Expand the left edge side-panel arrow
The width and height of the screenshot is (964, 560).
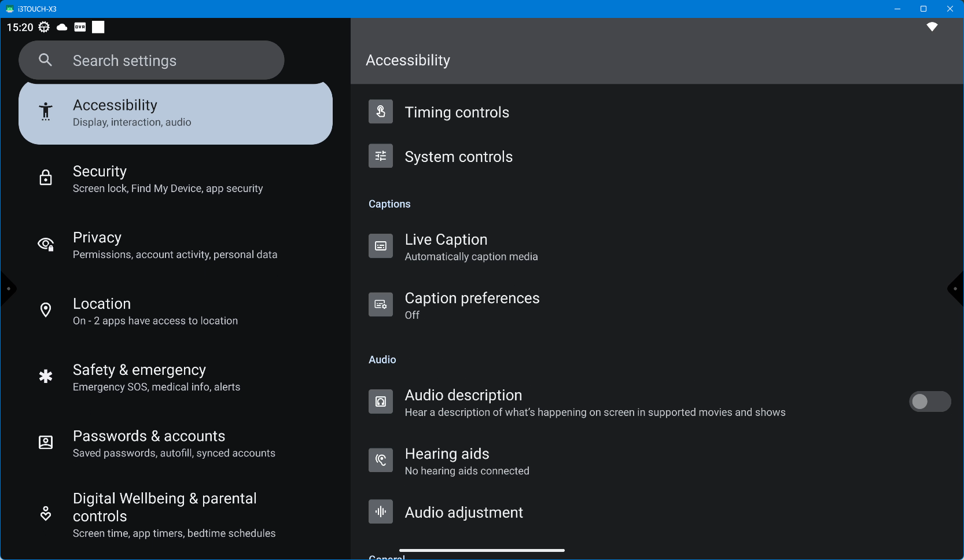(x=8, y=289)
